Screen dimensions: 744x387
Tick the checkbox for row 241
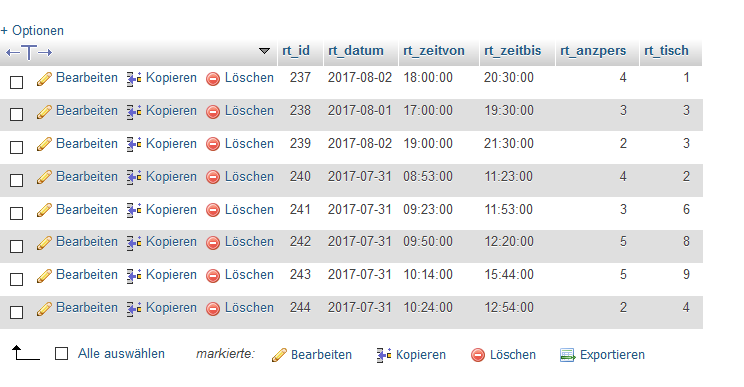coord(17,213)
